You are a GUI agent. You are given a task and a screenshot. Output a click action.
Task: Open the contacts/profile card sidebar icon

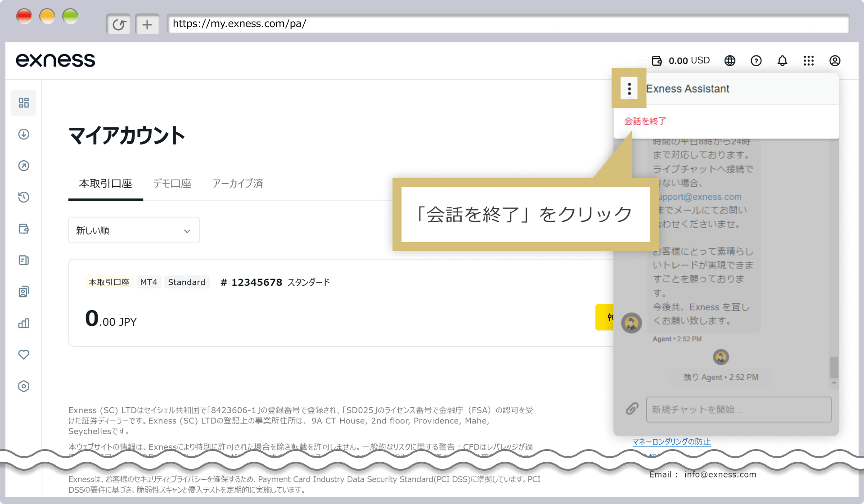(23, 292)
